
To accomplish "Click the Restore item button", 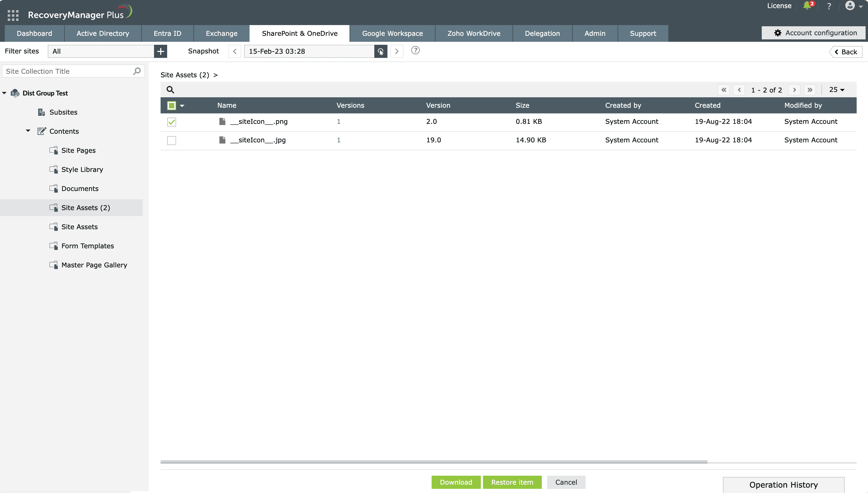I will [512, 482].
